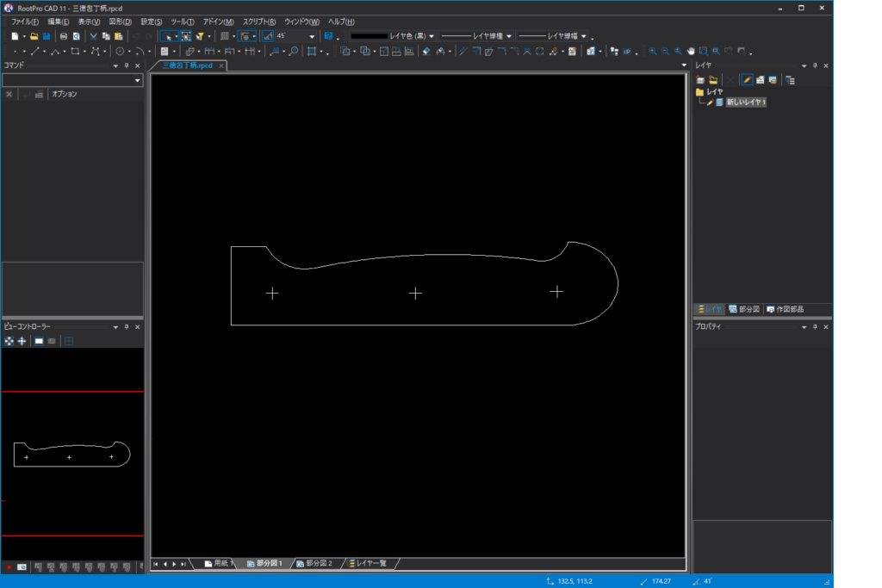This screenshot has height=588, width=882.
Task: Click the zoom in magnifier icon
Action: 653,52
